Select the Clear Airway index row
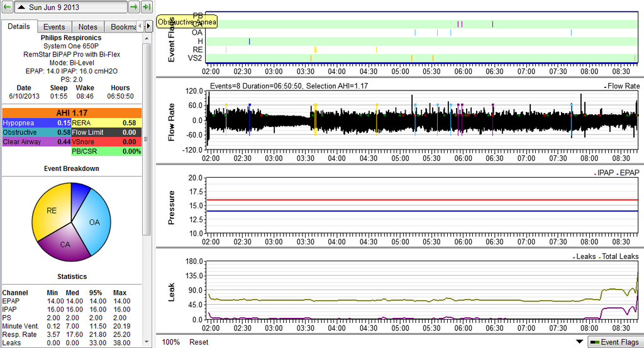This screenshot has height=348, width=644. 37,141
